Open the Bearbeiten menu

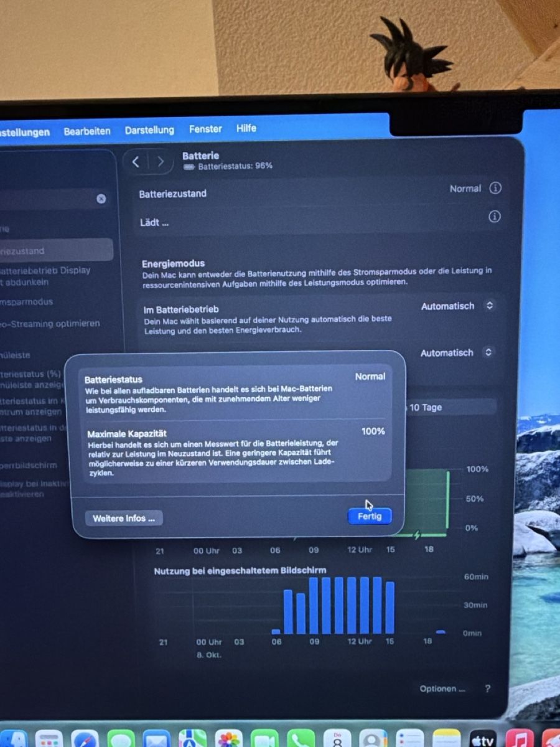point(87,131)
